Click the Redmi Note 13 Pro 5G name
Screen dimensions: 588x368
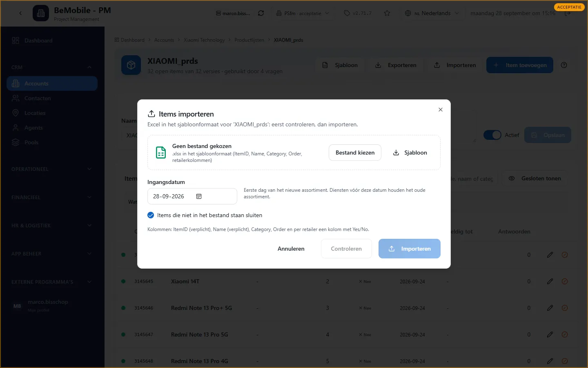click(x=200, y=334)
